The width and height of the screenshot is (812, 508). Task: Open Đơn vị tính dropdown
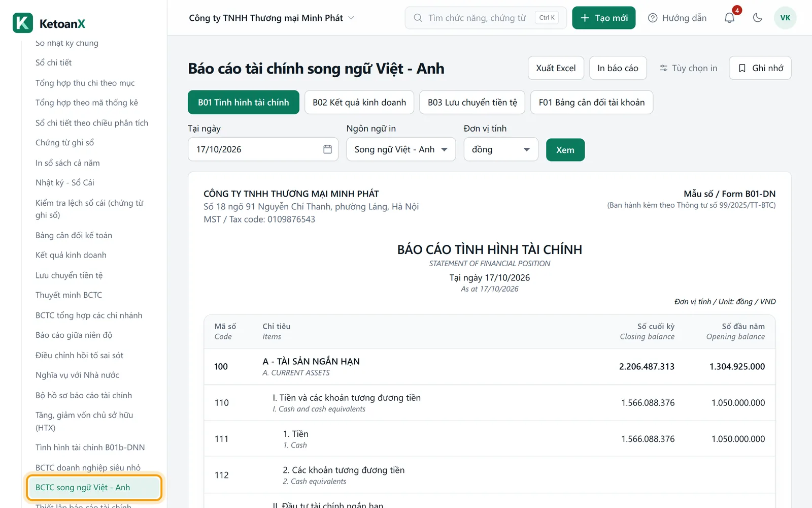pos(501,149)
